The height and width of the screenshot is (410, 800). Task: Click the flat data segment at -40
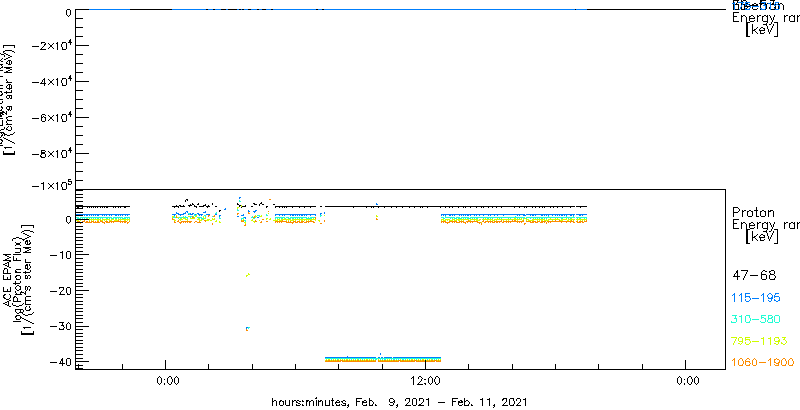tap(383, 359)
